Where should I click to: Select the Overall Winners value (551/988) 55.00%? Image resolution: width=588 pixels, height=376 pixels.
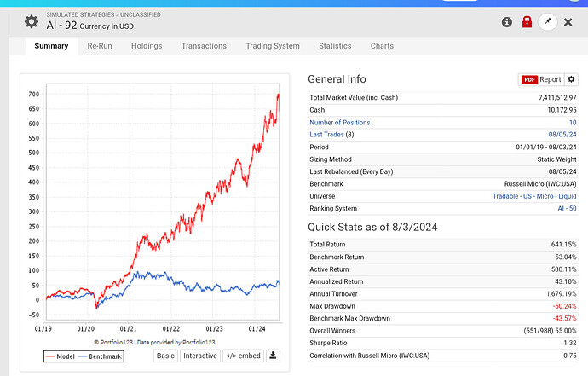551,331
